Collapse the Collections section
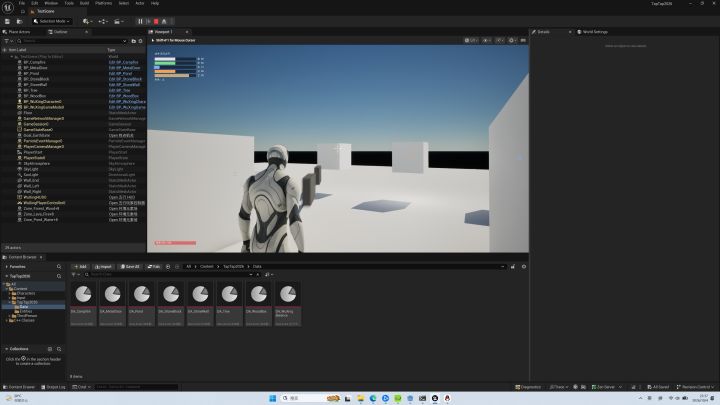The height and width of the screenshot is (405, 720). coord(6,349)
